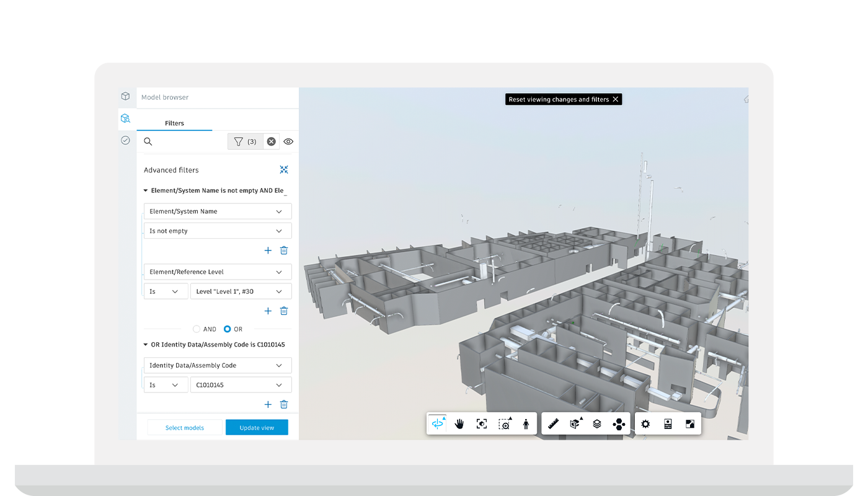Open viewer Settings gear

(645, 423)
